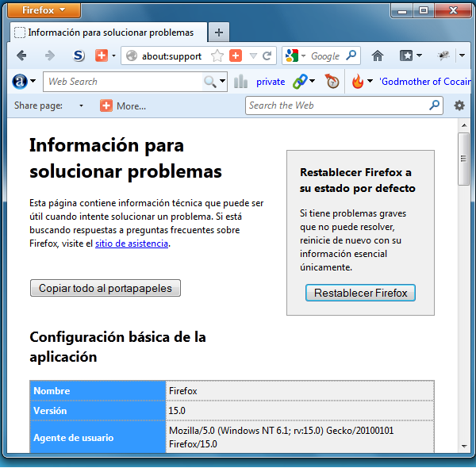Click the Configuración básica de la aplicación heading
This screenshot has height=468, width=476.
click(117, 347)
